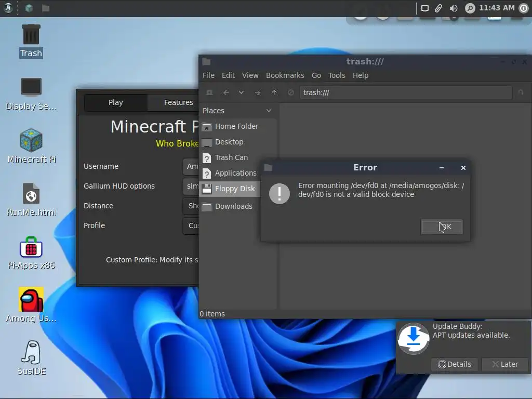Viewport: 532px width, 399px height.
Task: Open the Edit menu
Action: pos(229,75)
